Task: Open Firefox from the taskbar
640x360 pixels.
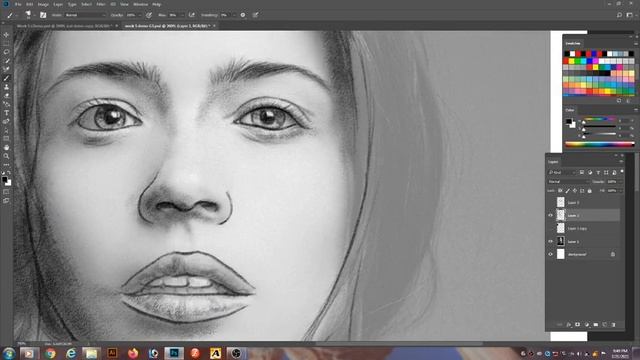Action: click(x=133, y=353)
